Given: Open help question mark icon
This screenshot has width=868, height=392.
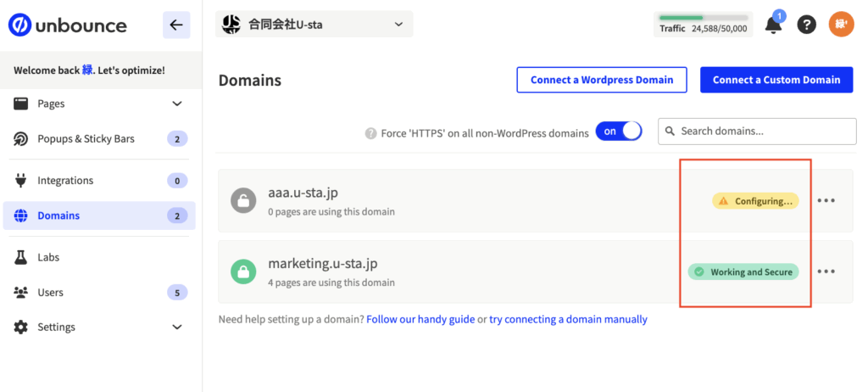Looking at the screenshot, I should (807, 25).
